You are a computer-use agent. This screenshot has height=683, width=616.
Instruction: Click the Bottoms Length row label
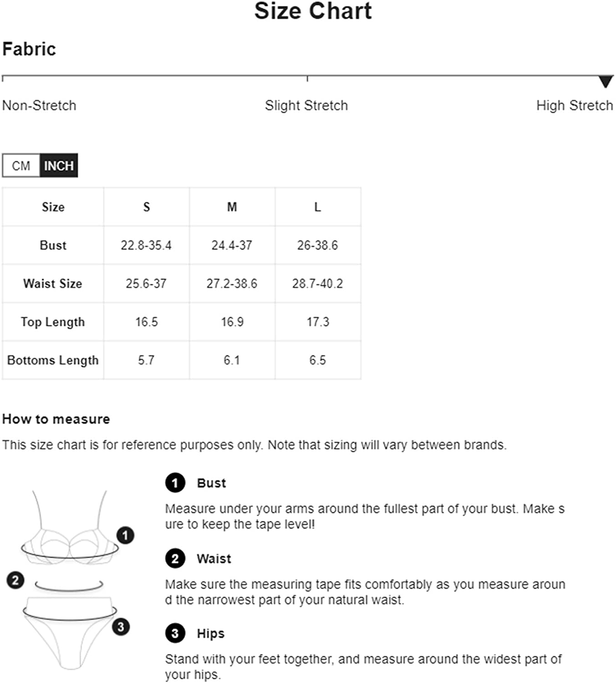[x=53, y=360]
